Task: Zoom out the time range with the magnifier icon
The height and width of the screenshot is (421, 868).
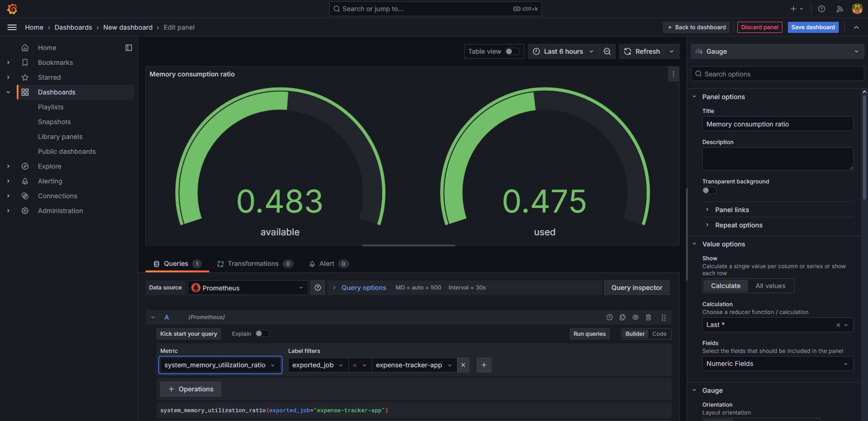Action: pyautogui.click(x=607, y=51)
